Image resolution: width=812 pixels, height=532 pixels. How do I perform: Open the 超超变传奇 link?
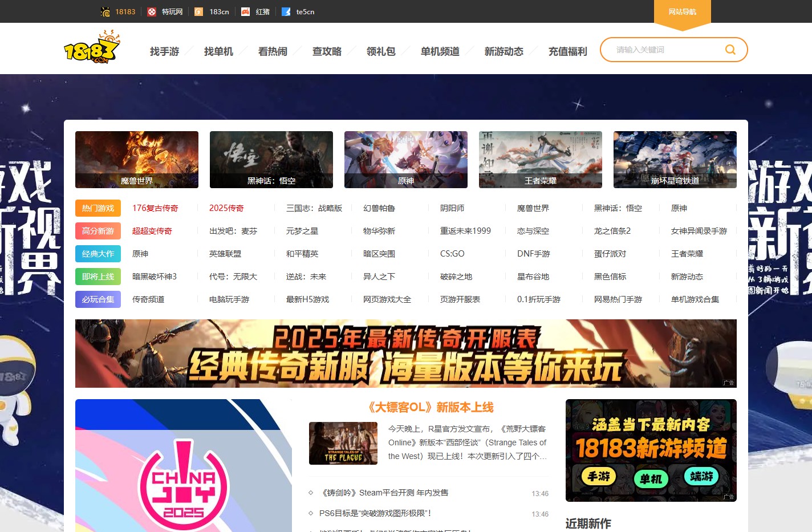(x=152, y=231)
